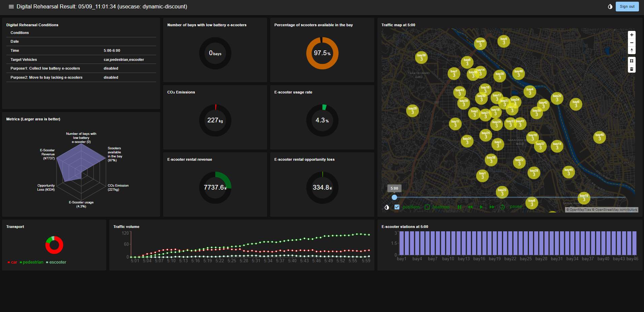The width and height of the screenshot is (644, 312).
Task: Restart playback with the replay icon
Action: pos(502,207)
